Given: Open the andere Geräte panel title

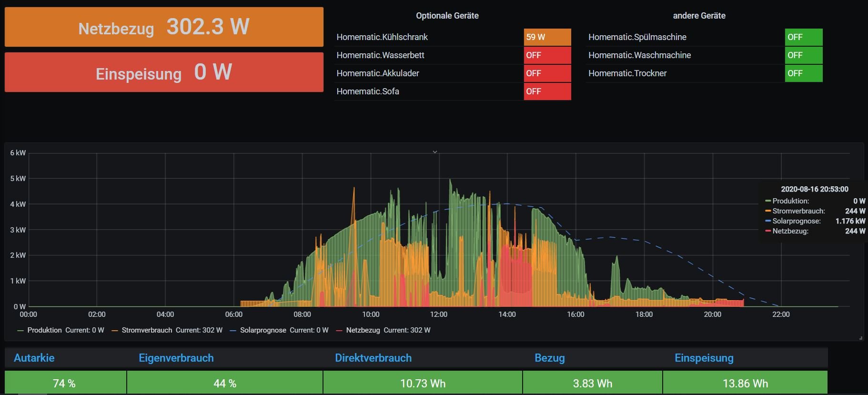Looking at the screenshot, I should tap(699, 16).
